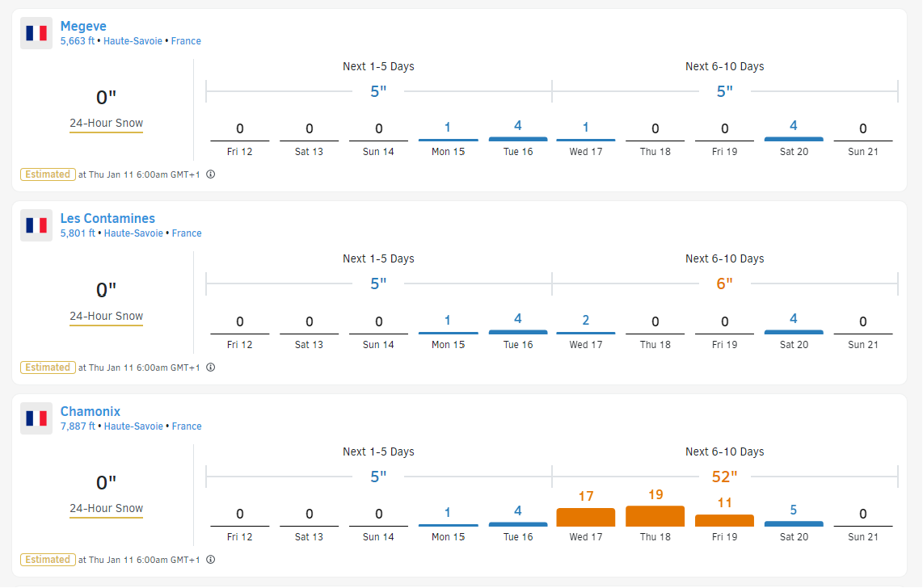Click Haute-Savoie link under Megeve
The height and width of the screenshot is (588, 923).
point(133,41)
